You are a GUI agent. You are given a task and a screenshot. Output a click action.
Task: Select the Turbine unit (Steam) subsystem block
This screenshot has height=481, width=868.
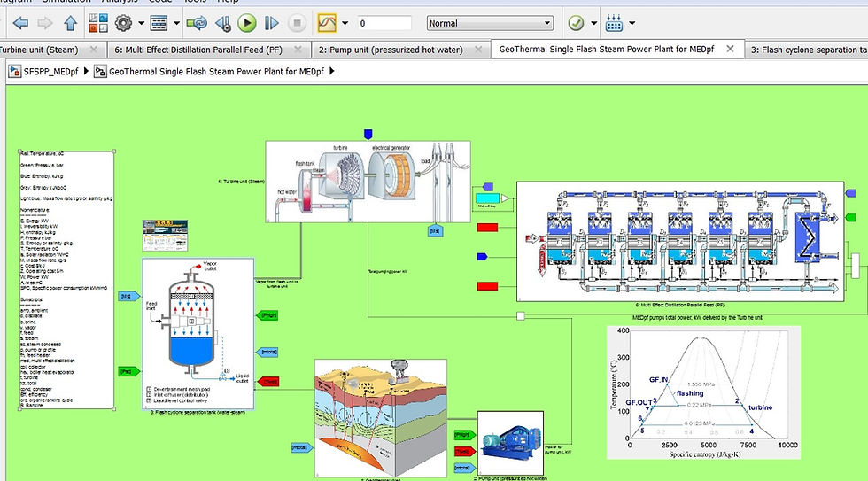point(368,182)
